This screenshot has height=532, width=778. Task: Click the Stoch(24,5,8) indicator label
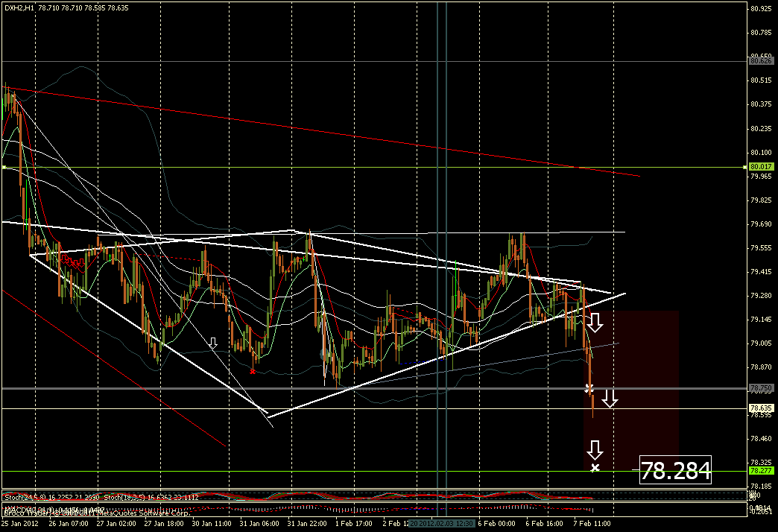(x=51, y=497)
